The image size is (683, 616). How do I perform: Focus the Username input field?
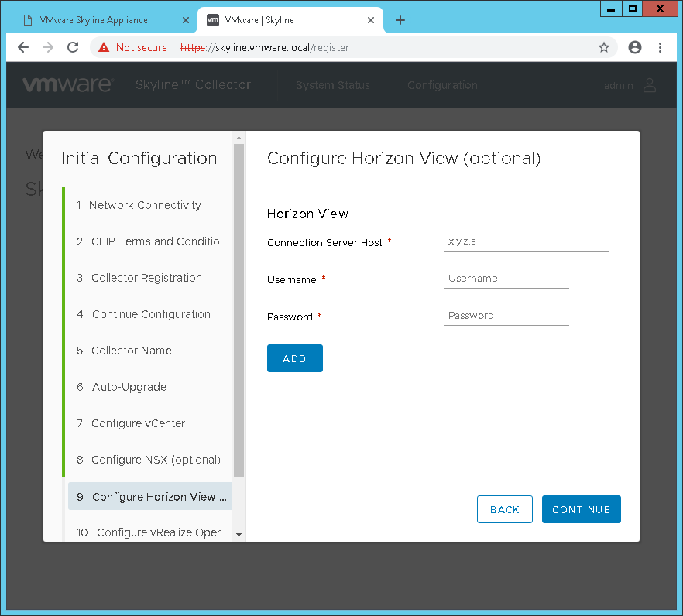click(506, 279)
